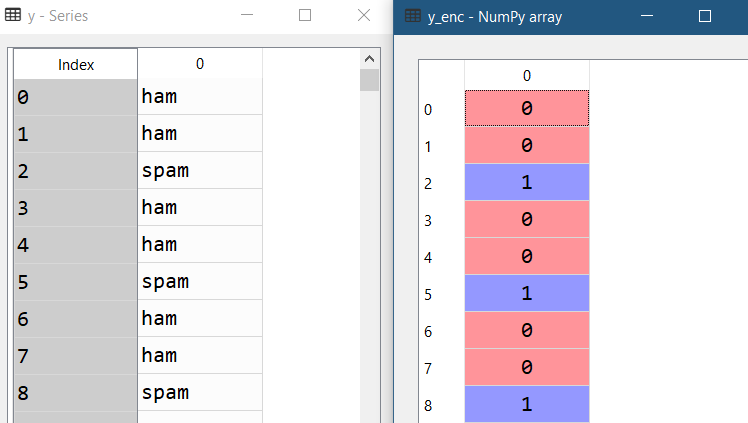This screenshot has width=748, height=423.
Task: Click index cell 3 in y Series
Action: (x=76, y=208)
